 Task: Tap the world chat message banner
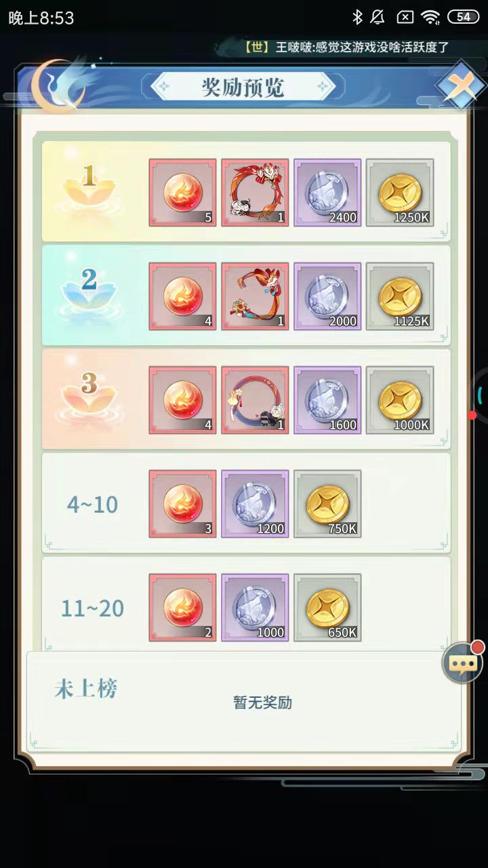346,47
